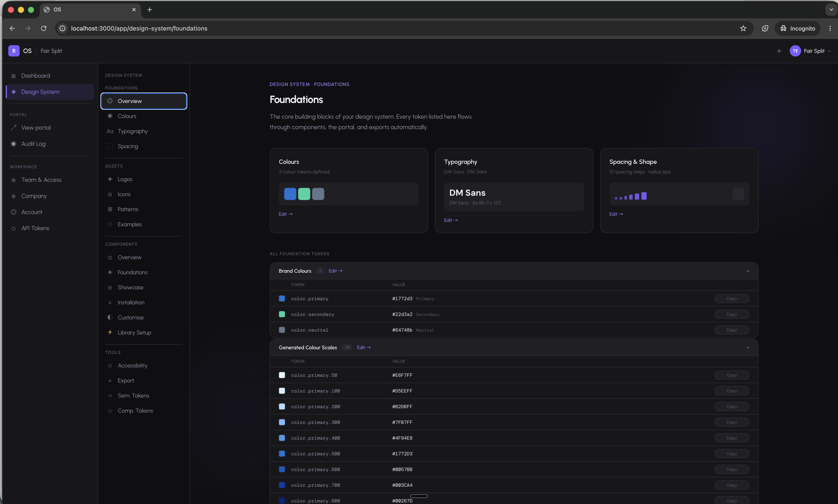Copy the color.secondary token
838x504 pixels.
[732, 314]
